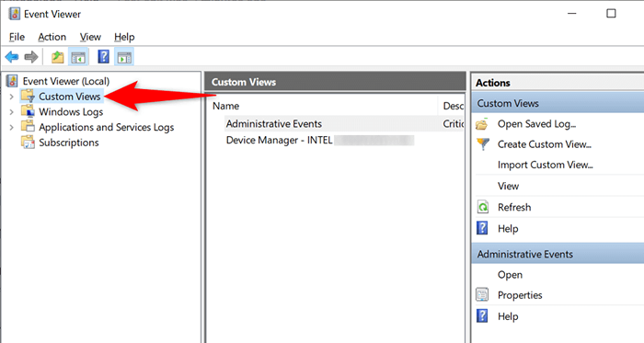Viewport: 644px width, 343px height.
Task: Select the Administrative Events row
Action: [x=344, y=124]
